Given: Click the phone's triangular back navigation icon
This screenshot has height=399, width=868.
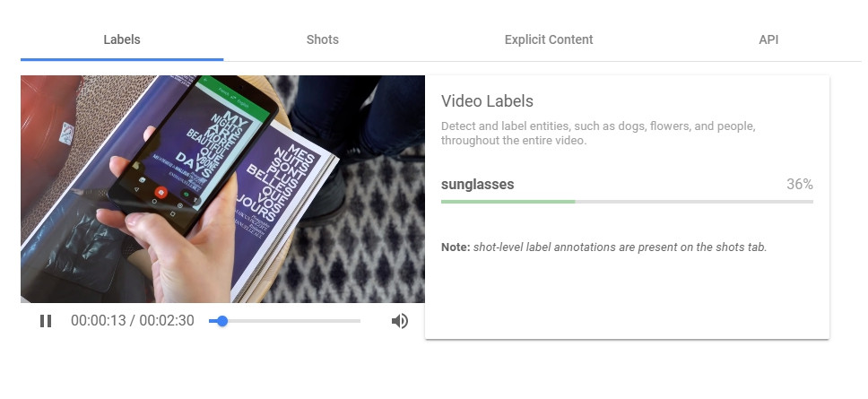Looking at the screenshot, I should click(x=136, y=189).
